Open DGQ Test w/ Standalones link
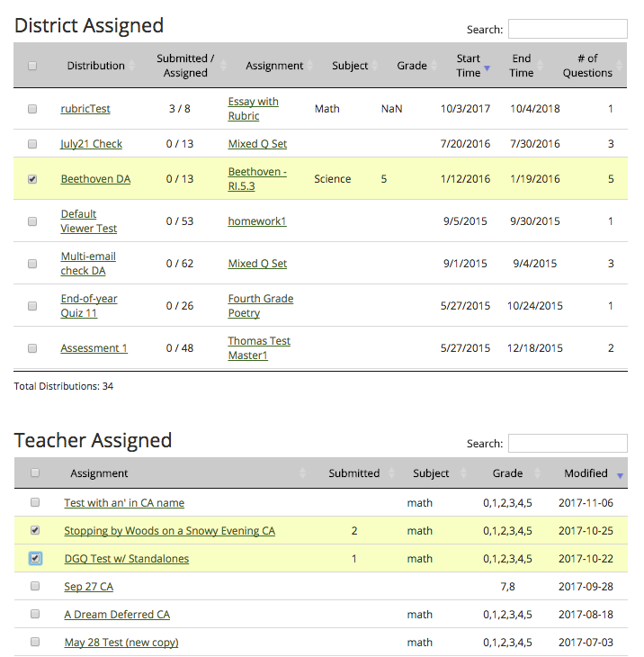 pos(127,559)
